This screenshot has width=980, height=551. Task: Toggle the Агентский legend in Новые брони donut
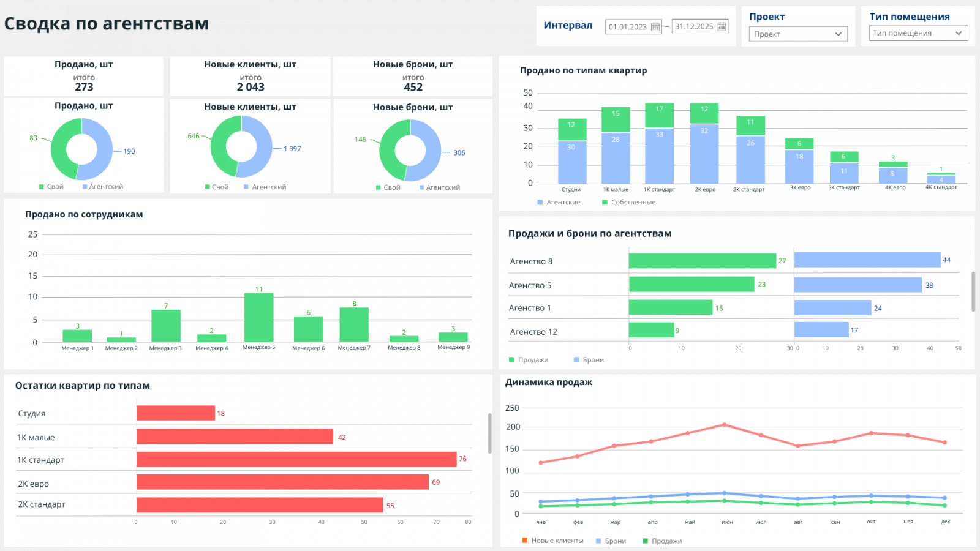439,187
